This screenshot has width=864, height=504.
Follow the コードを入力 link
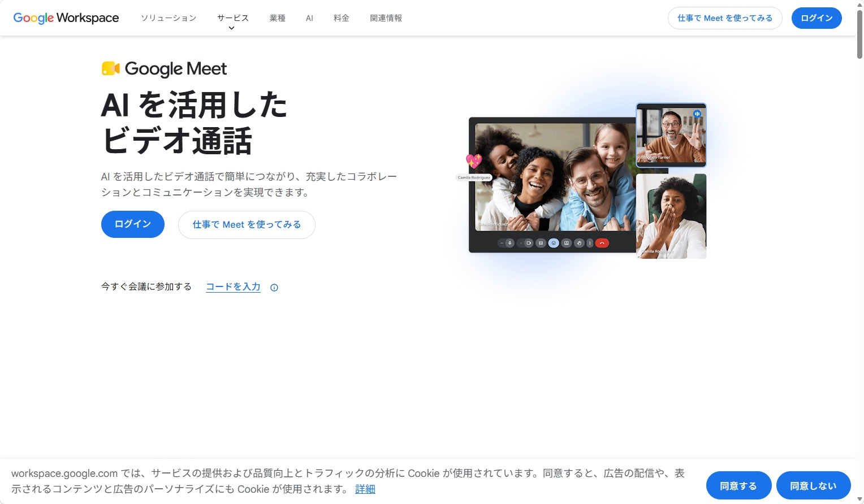pos(233,287)
